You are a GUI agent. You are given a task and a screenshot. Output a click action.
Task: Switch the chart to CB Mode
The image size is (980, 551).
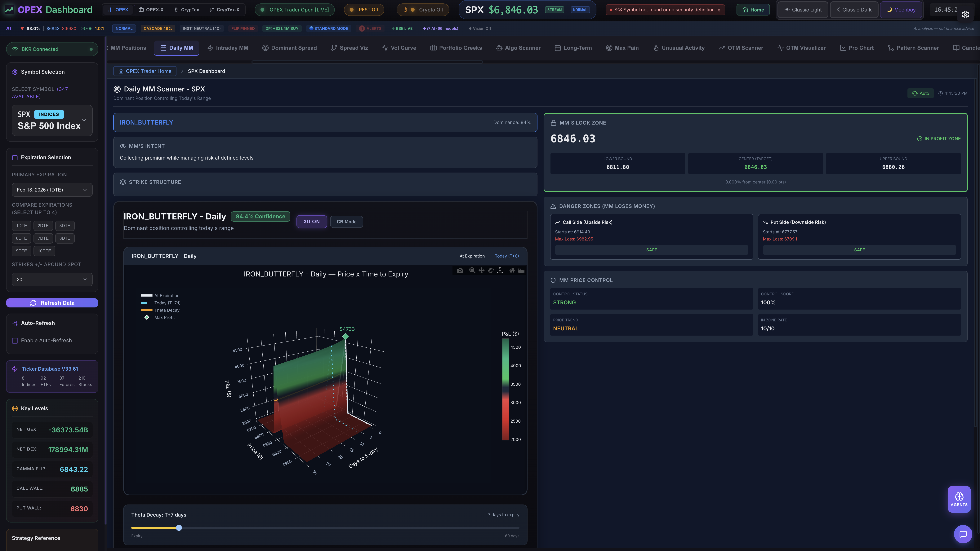coord(346,222)
